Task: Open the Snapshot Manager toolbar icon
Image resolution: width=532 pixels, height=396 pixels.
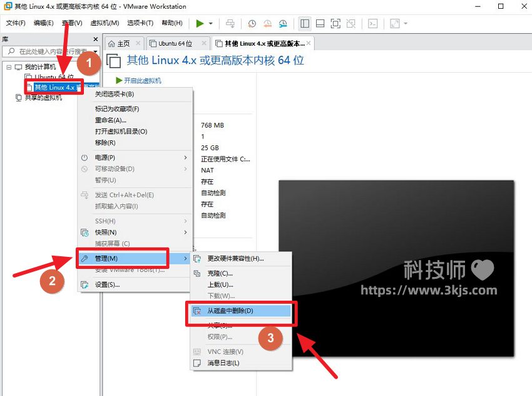Action: 283,23
